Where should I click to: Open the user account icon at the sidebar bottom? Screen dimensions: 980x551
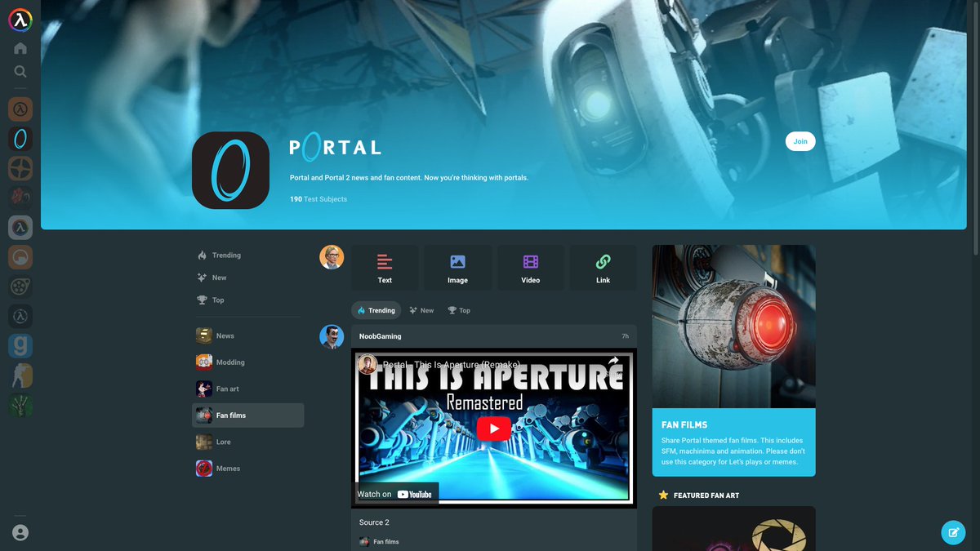coord(20,532)
